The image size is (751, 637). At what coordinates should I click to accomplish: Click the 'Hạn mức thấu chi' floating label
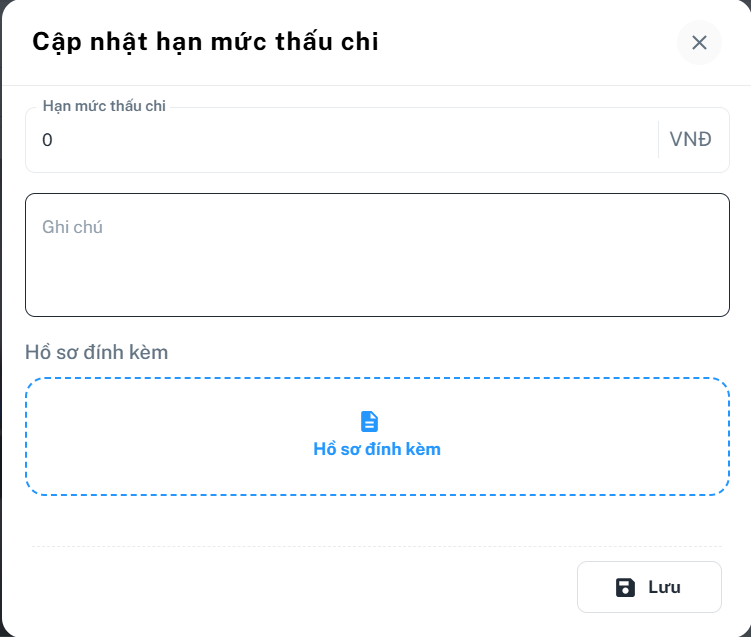coord(104,106)
